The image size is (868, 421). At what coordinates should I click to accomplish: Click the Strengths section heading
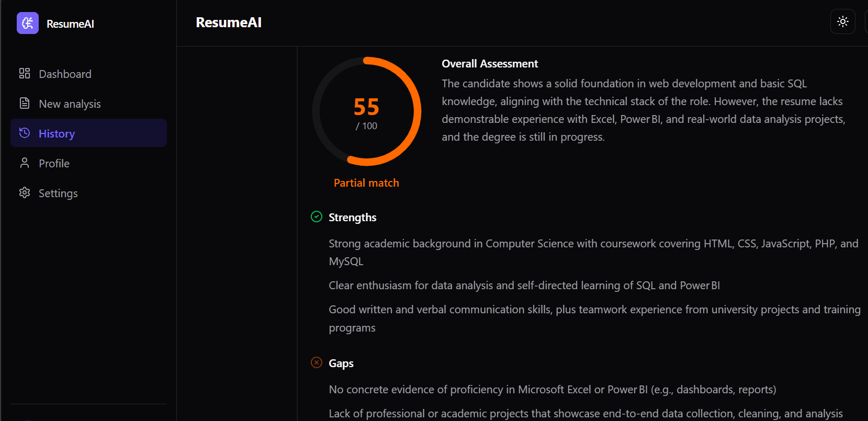(x=353, y=218)
